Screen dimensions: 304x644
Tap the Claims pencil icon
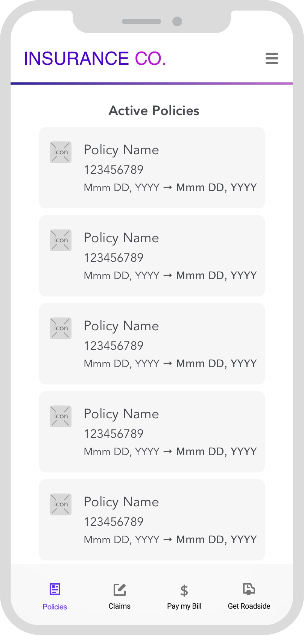click(120, 589)
